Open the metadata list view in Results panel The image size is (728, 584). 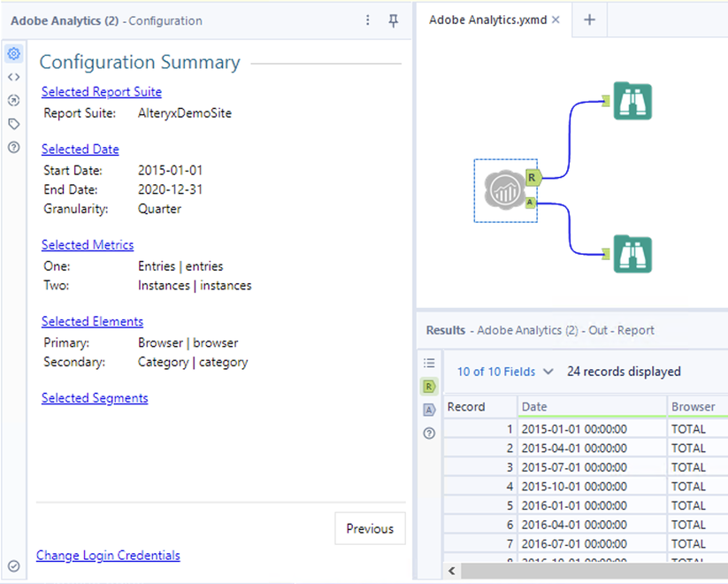[x=430, y=363]
